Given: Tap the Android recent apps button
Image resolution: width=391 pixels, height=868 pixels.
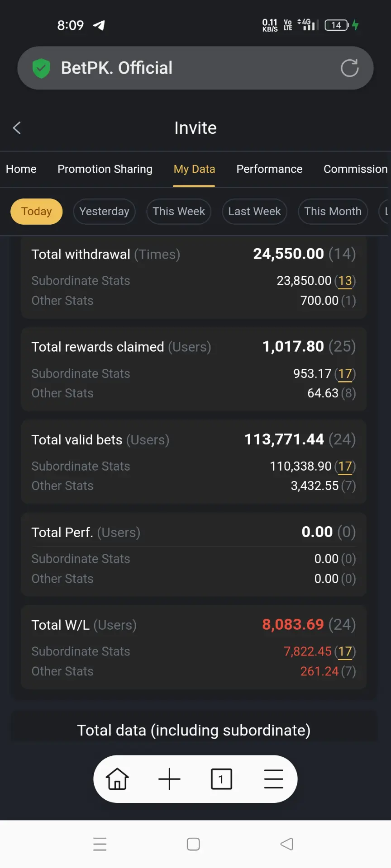Looking at the screenshot, I should (100, 844).
